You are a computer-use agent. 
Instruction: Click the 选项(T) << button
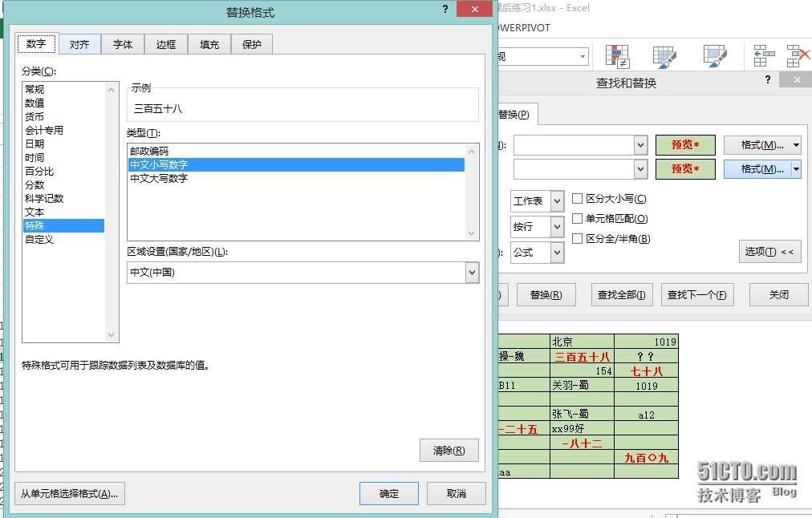769,252
